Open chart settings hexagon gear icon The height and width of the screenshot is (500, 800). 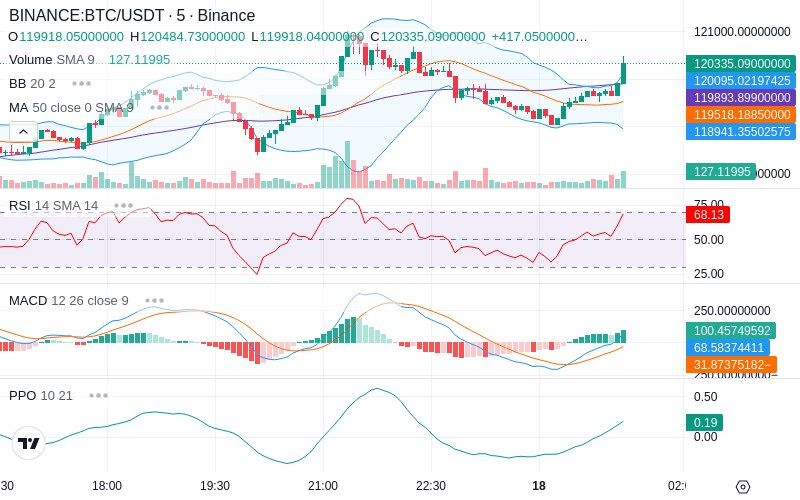point(743,487)
